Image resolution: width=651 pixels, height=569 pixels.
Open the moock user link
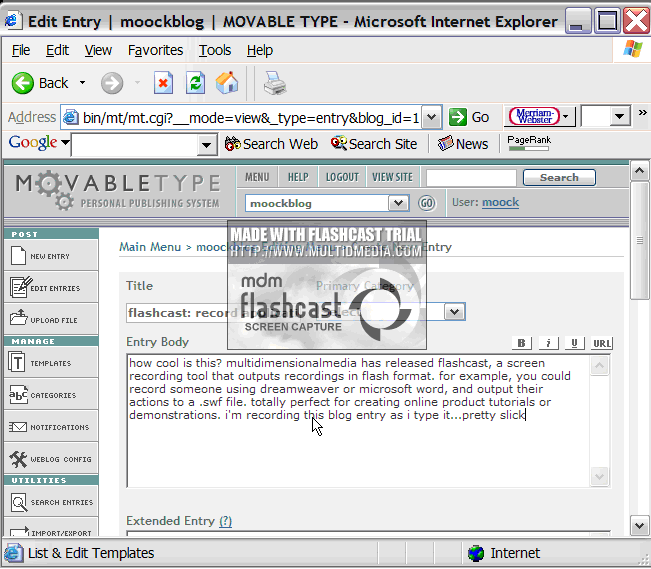click(x=500, y=202)
